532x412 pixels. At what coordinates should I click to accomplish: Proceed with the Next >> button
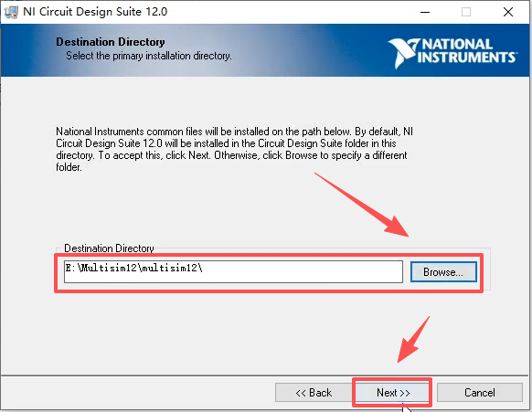pyautogui.click(x=393, y=393)
